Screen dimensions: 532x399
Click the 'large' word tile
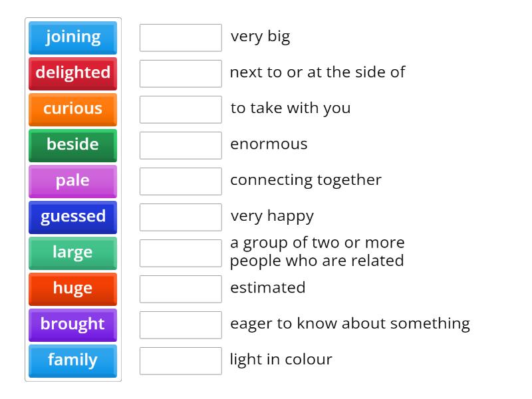(72, 253)
